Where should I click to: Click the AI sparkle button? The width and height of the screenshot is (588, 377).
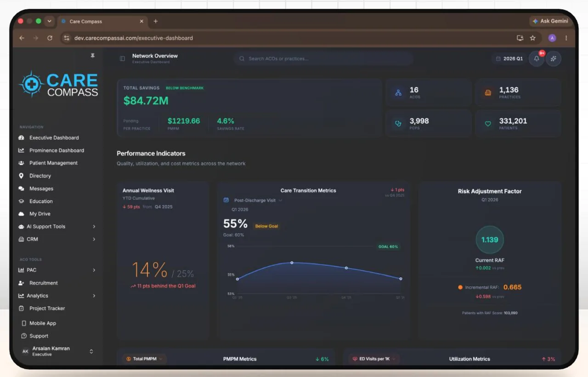point(554,58)
